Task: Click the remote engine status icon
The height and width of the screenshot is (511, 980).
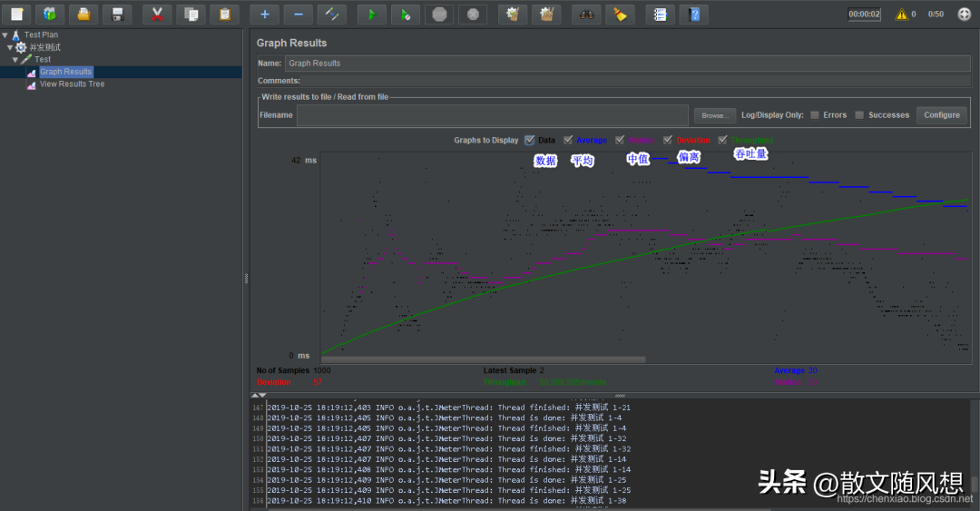Action: pyautogui.click(x=965, y=14)
